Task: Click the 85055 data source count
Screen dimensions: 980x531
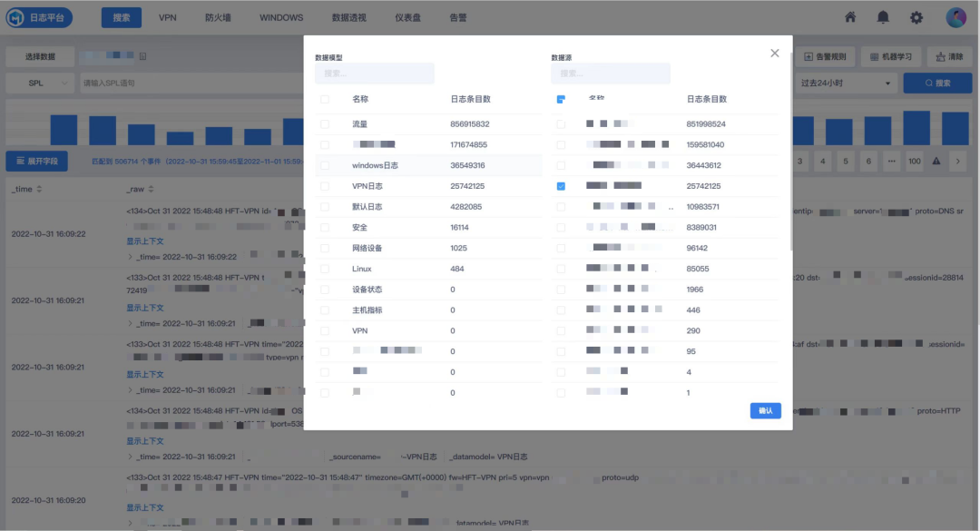Action: pyautogui.click(x=698, y=269)
